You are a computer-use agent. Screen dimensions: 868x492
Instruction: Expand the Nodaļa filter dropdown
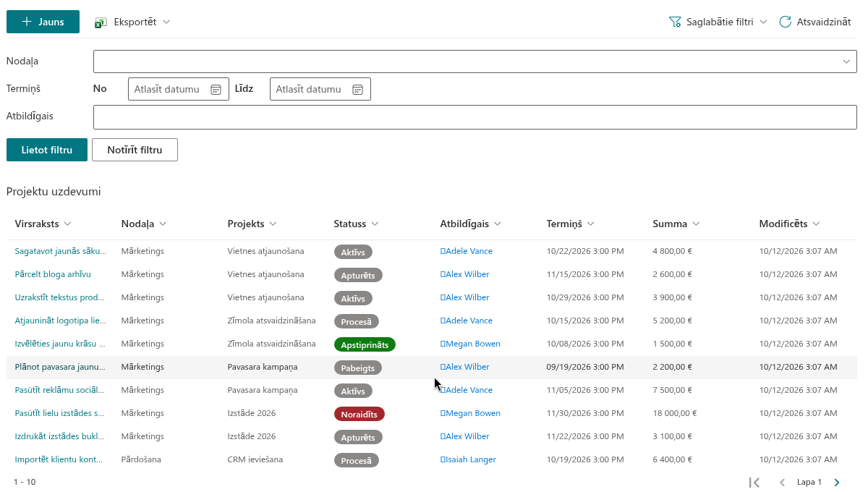click(846, 61)
